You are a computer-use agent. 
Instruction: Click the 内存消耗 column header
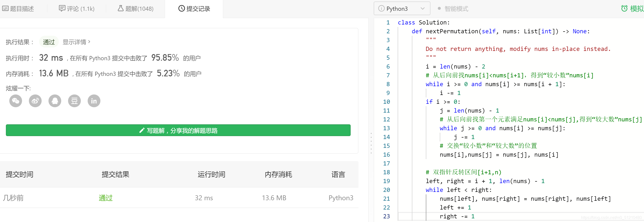coord(278,174)
